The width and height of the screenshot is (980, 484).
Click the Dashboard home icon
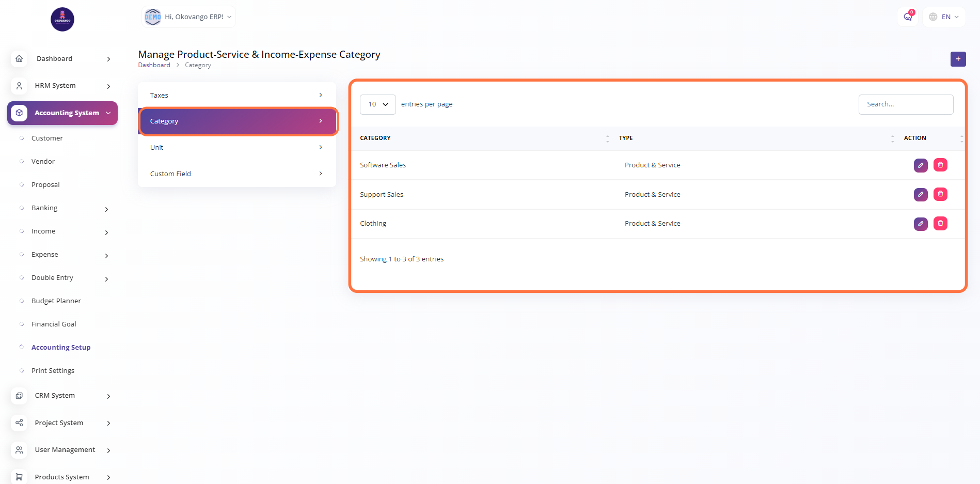[19, 59]
